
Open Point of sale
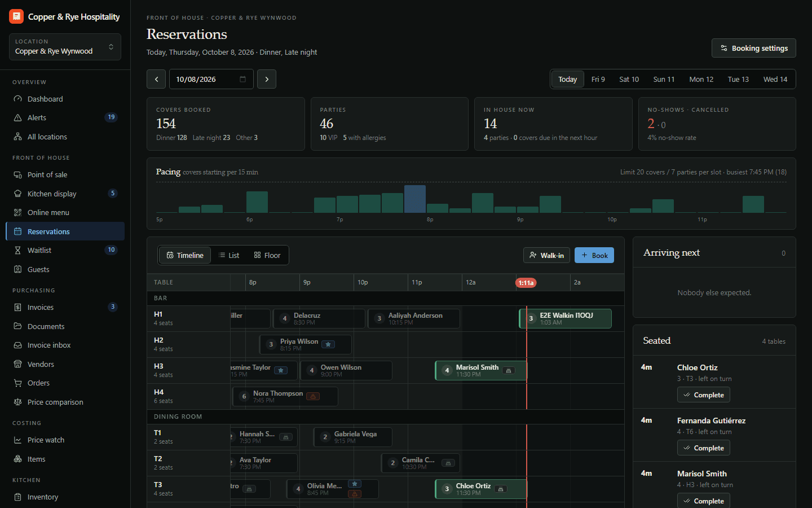click(65, 174)
